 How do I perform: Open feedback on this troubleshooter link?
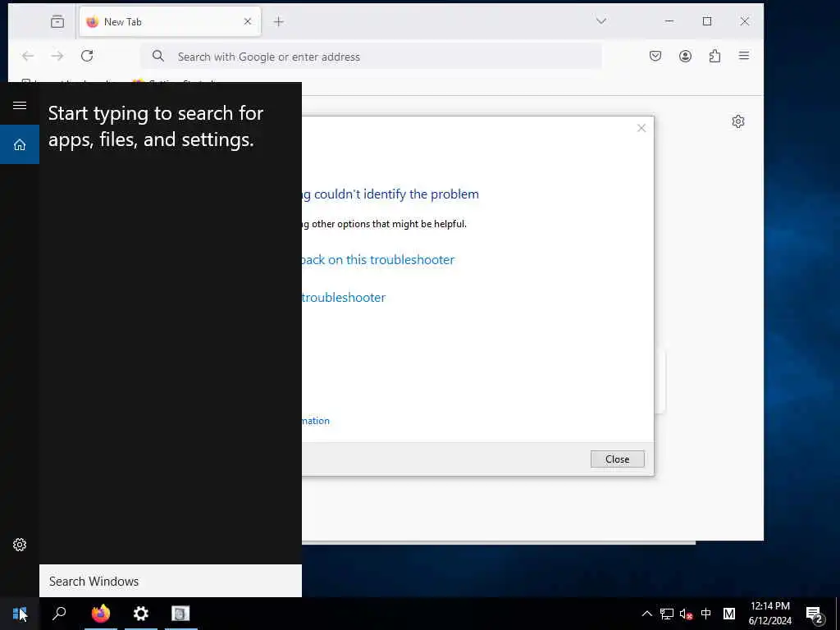point(378,260)
